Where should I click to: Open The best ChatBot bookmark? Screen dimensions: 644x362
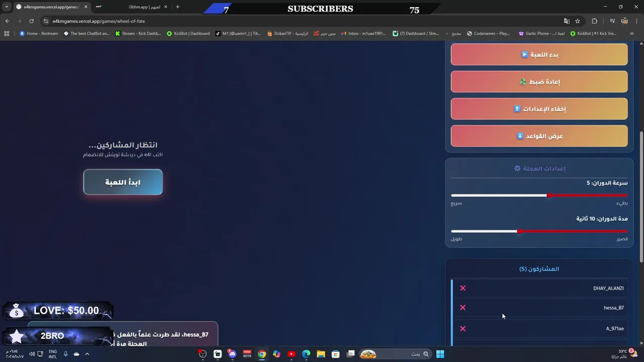87,34
